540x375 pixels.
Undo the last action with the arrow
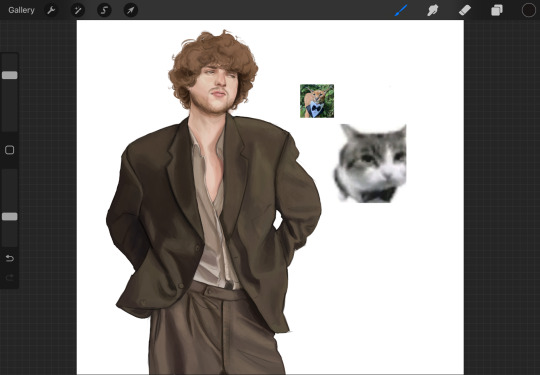coord(10,258)
